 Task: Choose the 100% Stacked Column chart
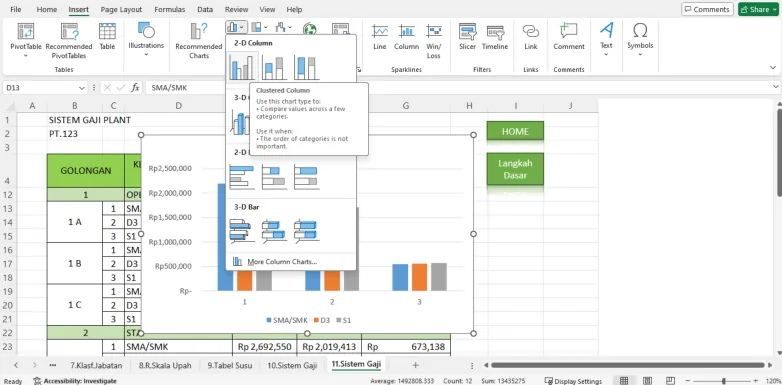coord(306,67)
